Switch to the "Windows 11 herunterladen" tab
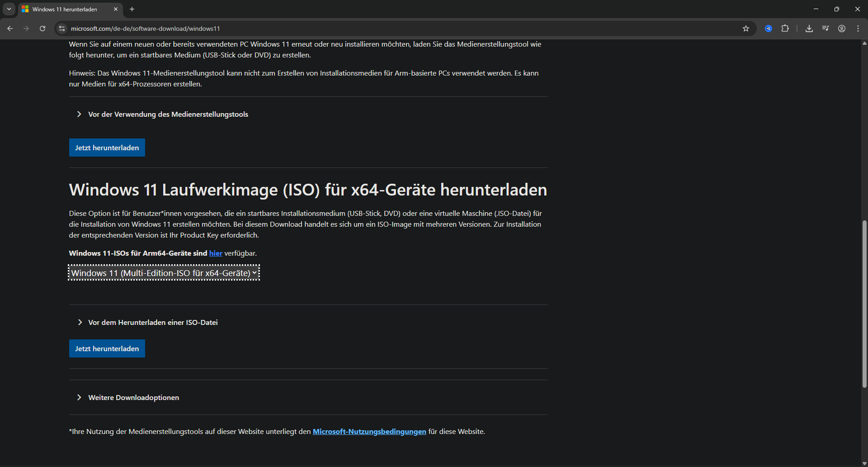 [x=65, y=9]
